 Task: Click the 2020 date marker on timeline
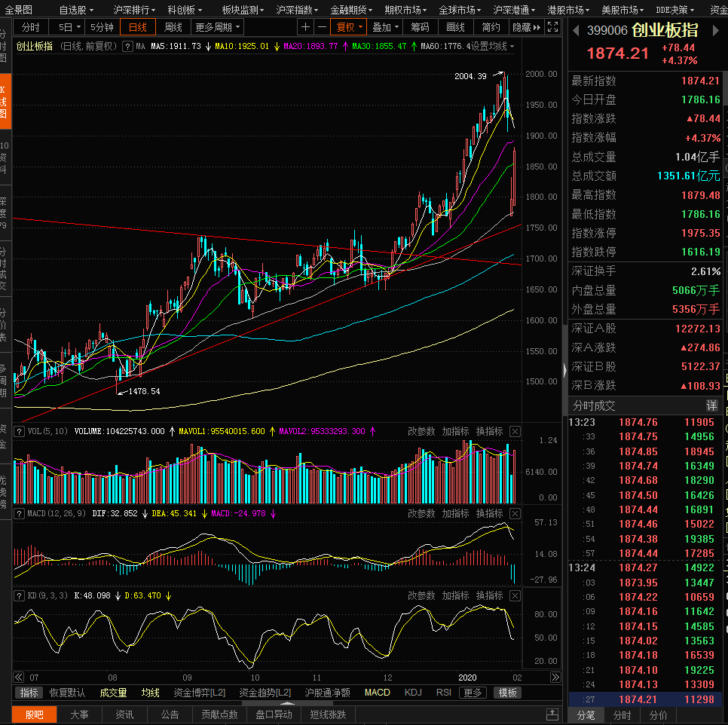coord(467,678)
